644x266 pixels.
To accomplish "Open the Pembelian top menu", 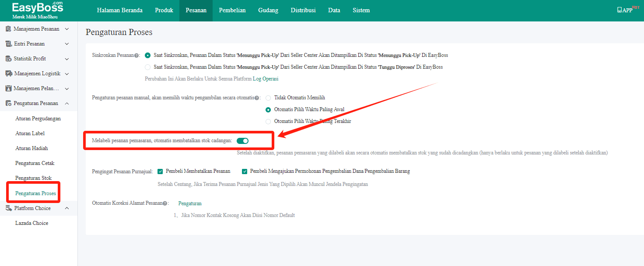I will tap(232, 10).
